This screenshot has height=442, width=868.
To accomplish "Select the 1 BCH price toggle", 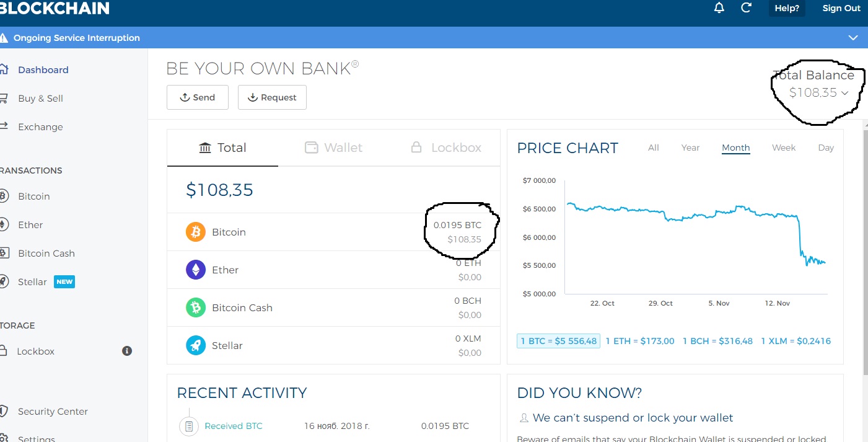I will tap(717, 341).
